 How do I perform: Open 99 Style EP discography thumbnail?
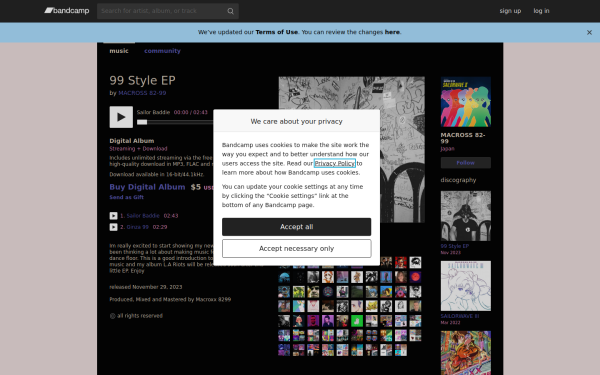[x=466, y=216]
